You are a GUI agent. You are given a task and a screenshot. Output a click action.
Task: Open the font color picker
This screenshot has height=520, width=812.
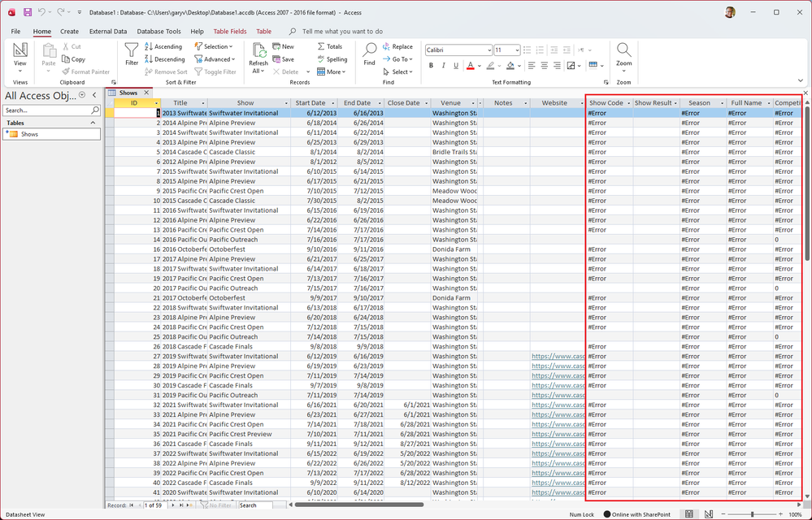[479, 66]
